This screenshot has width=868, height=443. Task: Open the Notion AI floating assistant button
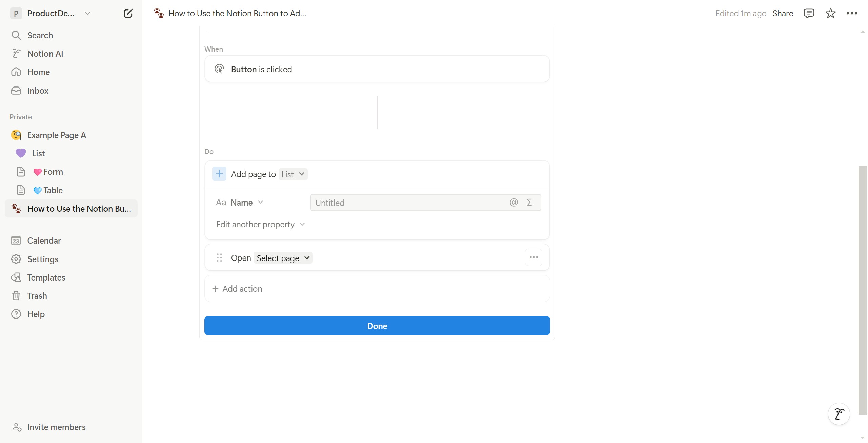tap(839, 414)
